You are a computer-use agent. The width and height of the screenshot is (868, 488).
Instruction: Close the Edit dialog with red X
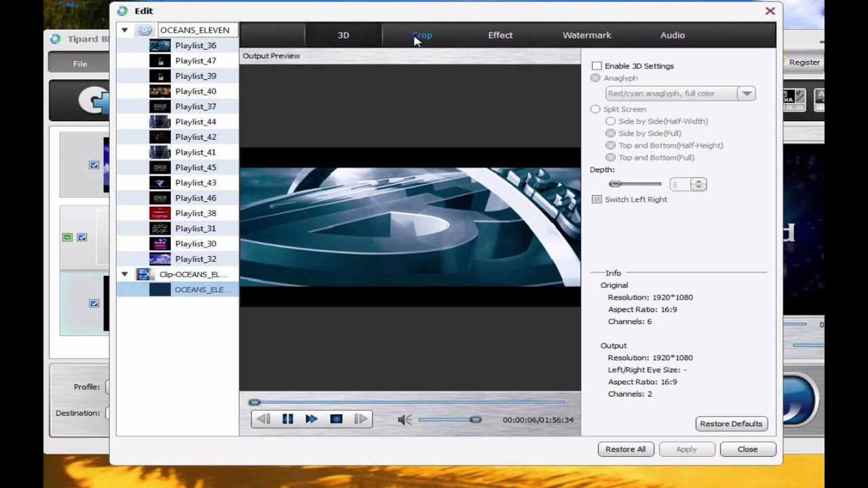coord(770,11)
